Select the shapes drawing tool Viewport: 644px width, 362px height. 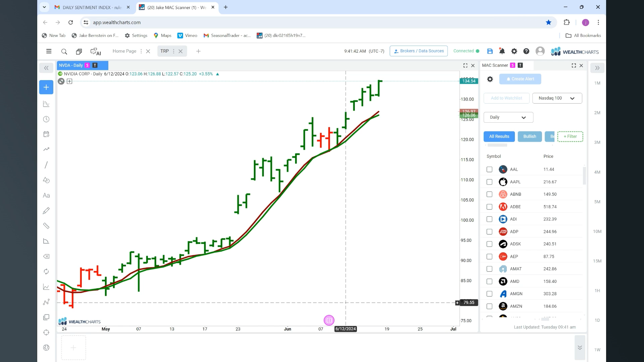[46, 180]
